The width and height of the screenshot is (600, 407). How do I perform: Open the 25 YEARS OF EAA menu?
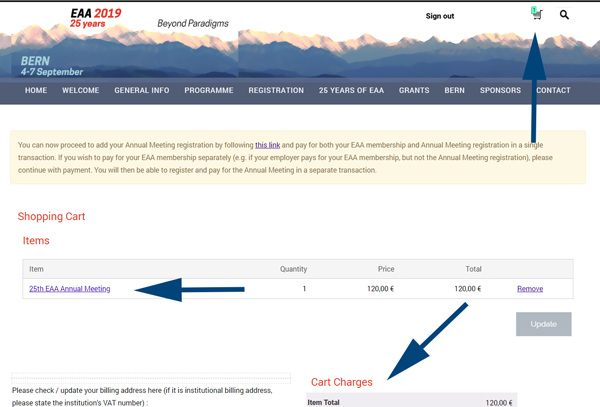pos(351,90)
